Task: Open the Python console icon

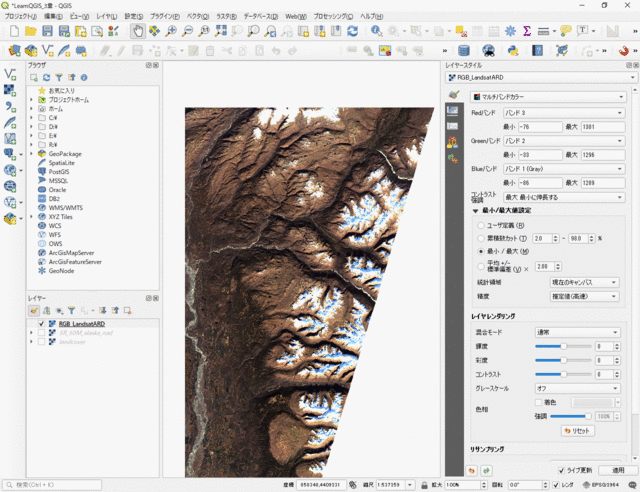Action: [x=513, y=51]
